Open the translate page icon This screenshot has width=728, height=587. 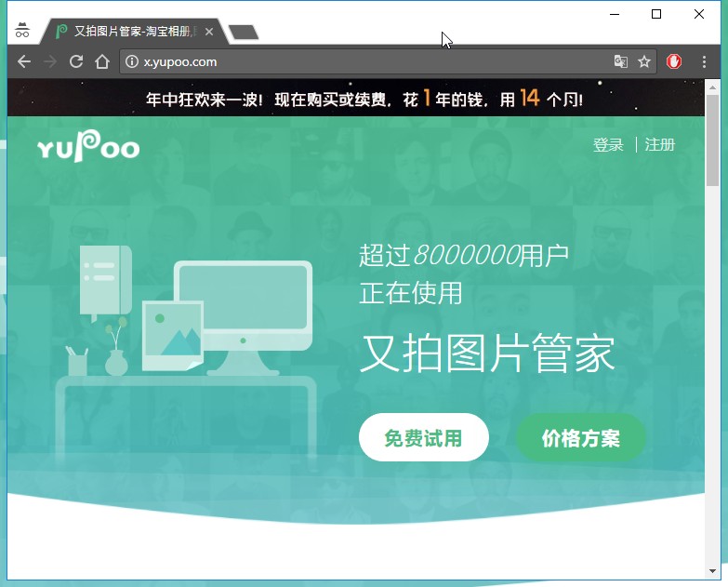(620, 62)
